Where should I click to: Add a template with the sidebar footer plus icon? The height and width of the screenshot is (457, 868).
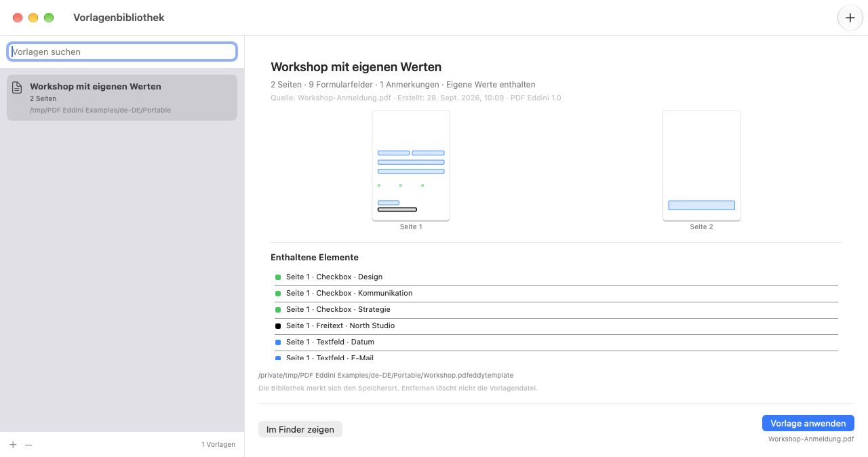pos(13,445)
